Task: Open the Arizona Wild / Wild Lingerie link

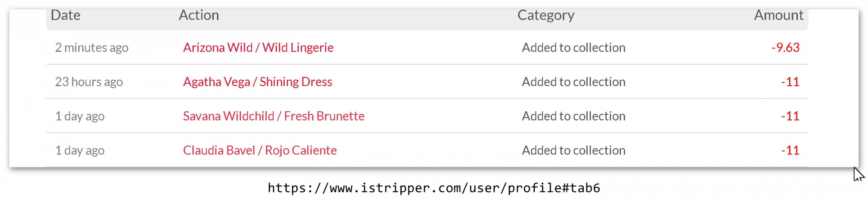Action: point(258,47)
